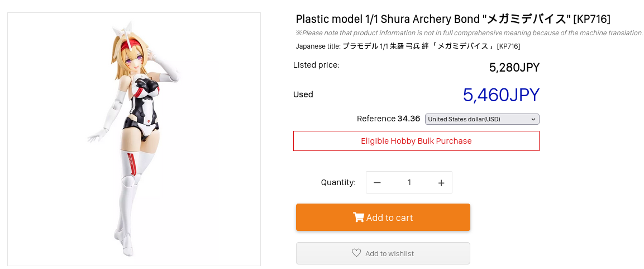
Task: Increase quantity with the plus icon
Action: pyautogui.click(x=441, y=182)
